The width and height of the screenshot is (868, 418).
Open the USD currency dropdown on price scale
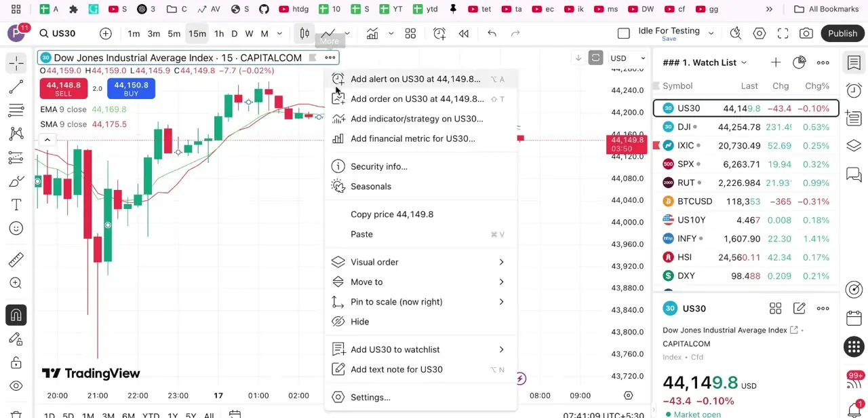(x=628, y=58)
